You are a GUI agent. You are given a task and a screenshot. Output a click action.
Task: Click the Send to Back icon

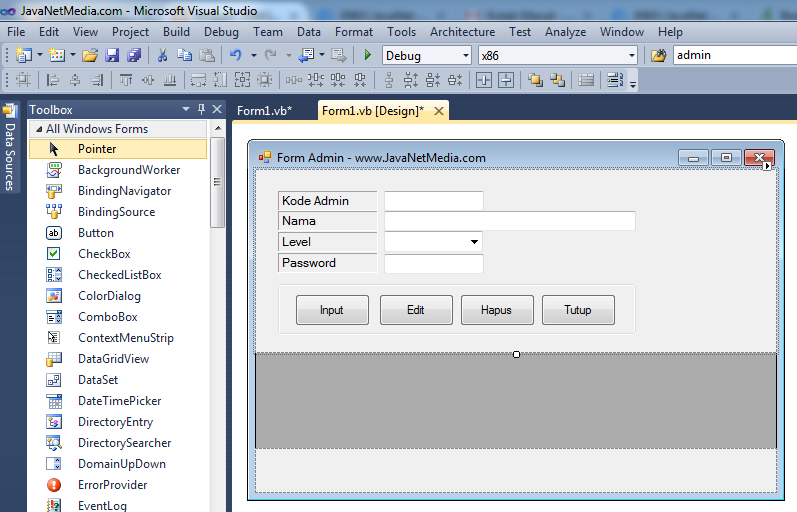point(557,80)
